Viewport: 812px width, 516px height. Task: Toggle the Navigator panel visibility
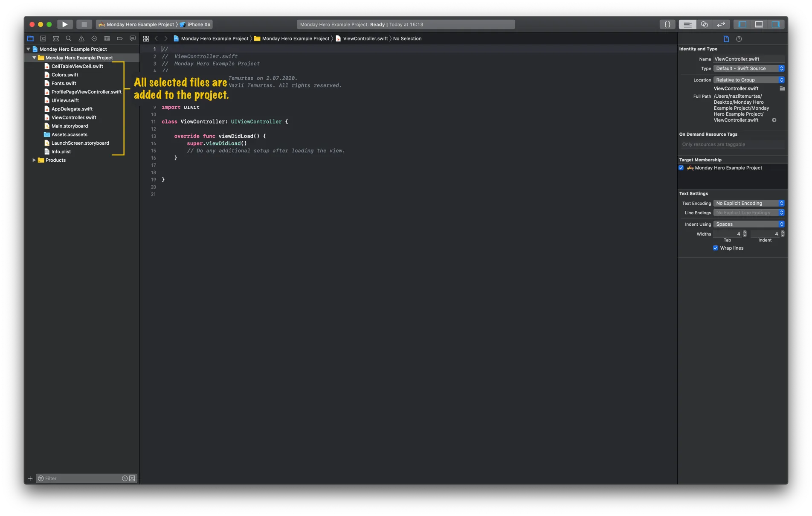click(x=742, y=24)
